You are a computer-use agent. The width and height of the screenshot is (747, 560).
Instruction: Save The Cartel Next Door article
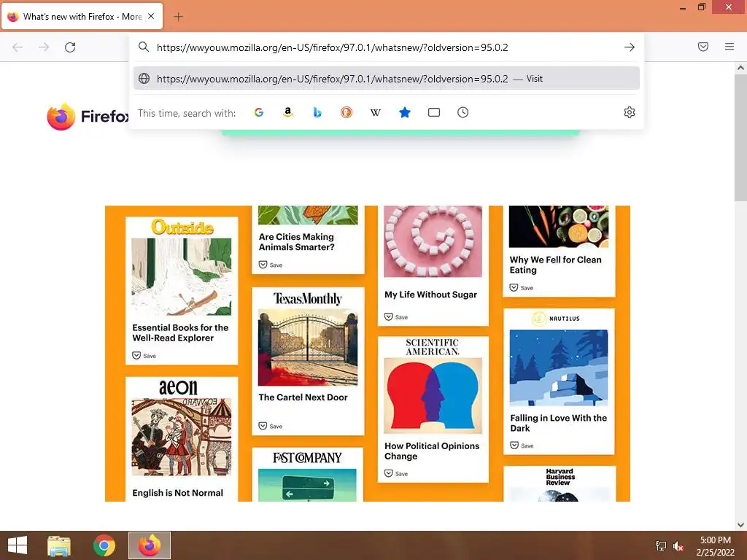(x=271, y=426)
